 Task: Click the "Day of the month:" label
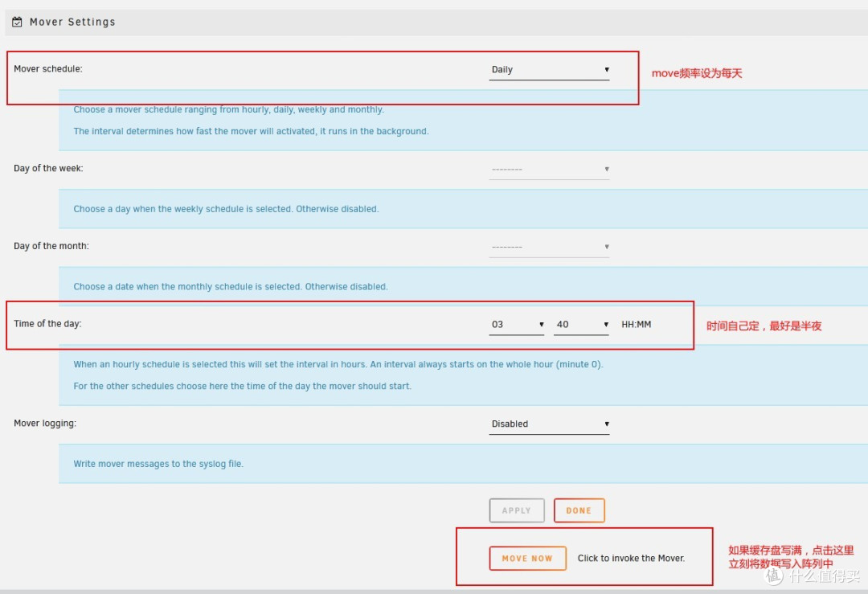(x=51, y=246)
